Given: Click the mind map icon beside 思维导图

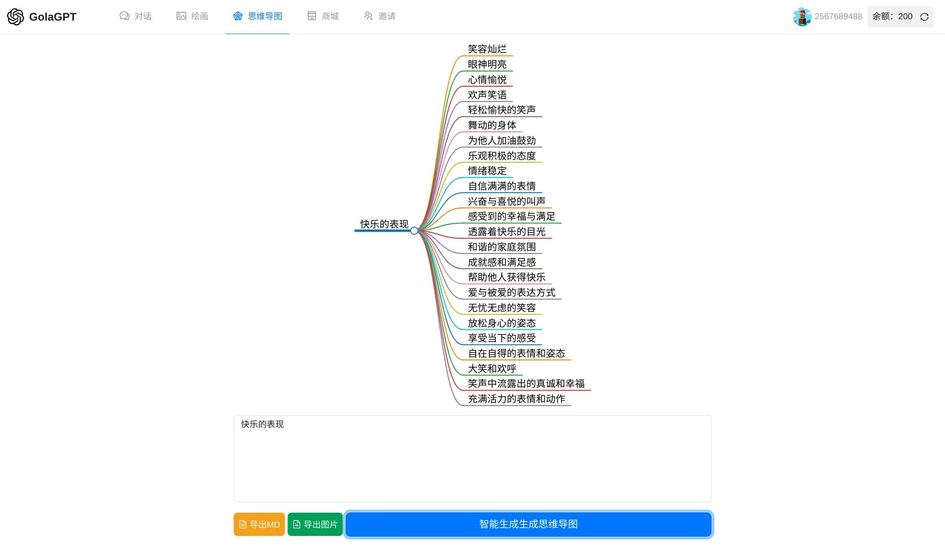Looking at the screenshot, I should pyautogui.click(x=237, y=16).
